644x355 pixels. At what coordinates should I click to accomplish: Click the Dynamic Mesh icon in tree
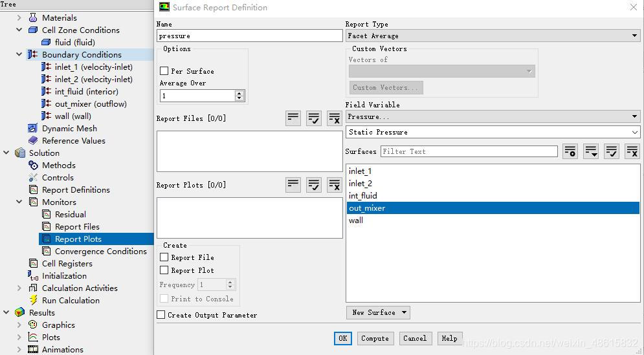coord(33,128)
